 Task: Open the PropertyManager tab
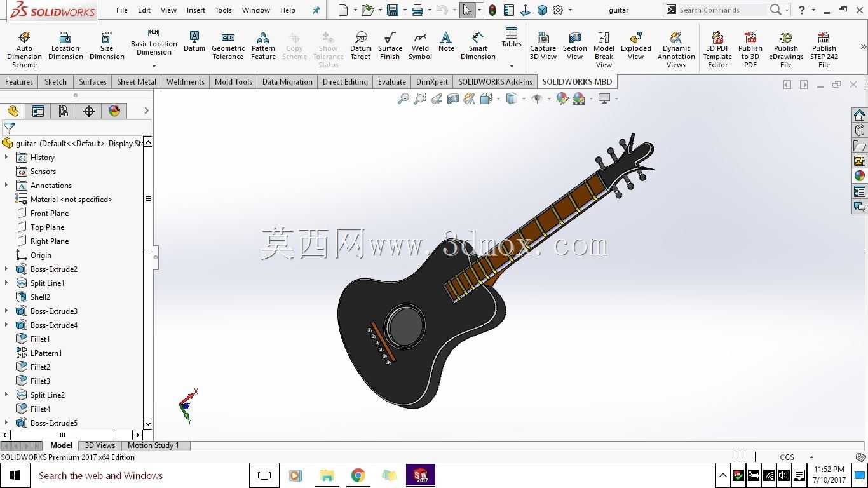click(x=38, y=111)
